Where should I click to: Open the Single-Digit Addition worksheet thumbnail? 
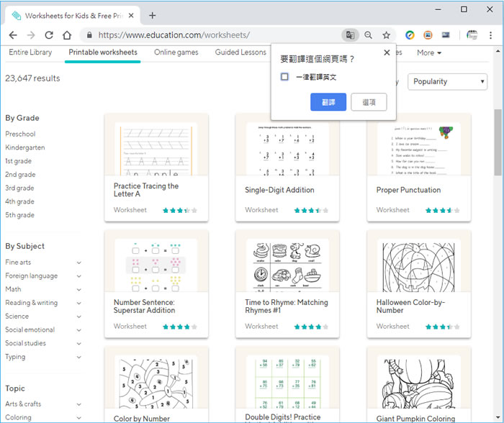(x=287, y=149)
